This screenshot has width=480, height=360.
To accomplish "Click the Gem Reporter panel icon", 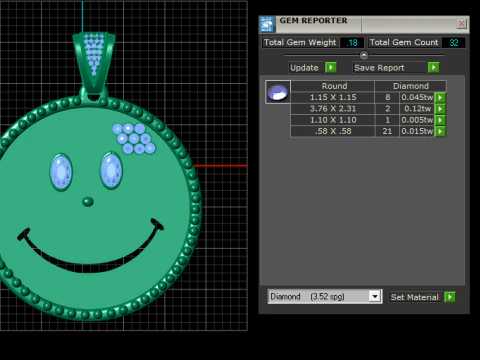I will [x=267, y=24].
